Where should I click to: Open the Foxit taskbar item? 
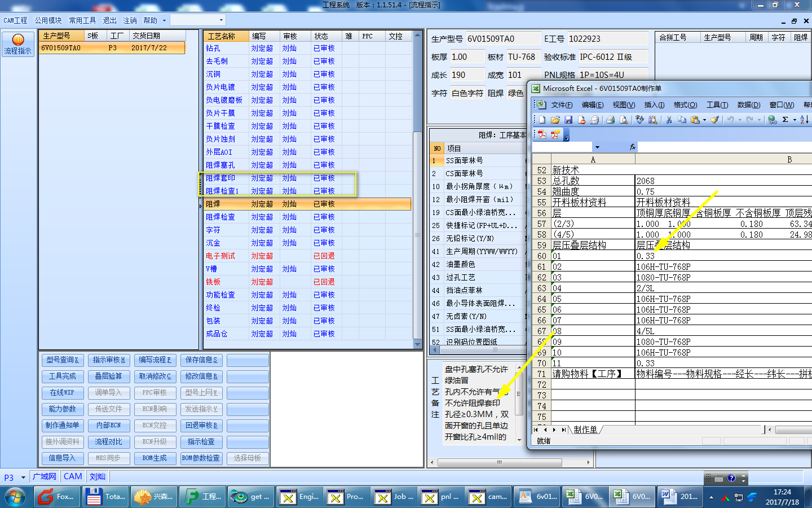click(58, 497)
